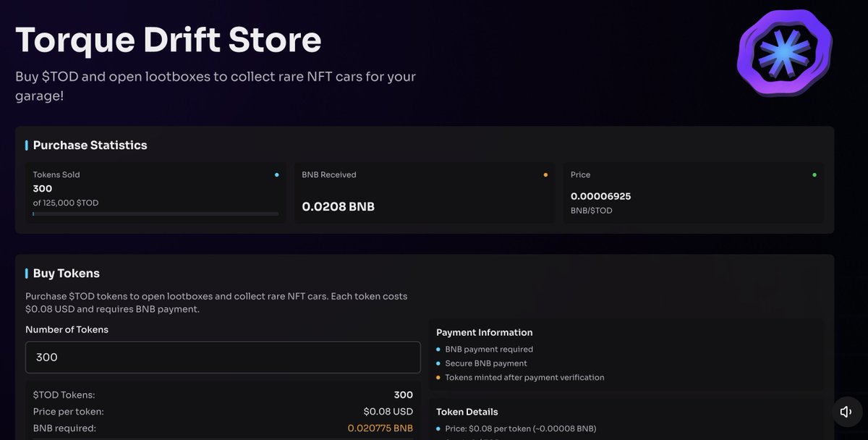Click the orange dot on BNB Received card

point(545,174)
